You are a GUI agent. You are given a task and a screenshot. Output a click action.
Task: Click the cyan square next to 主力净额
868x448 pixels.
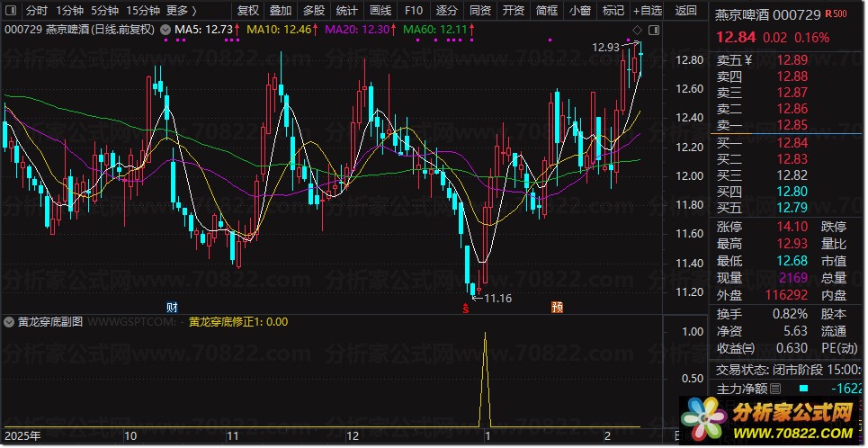point(804,389)
